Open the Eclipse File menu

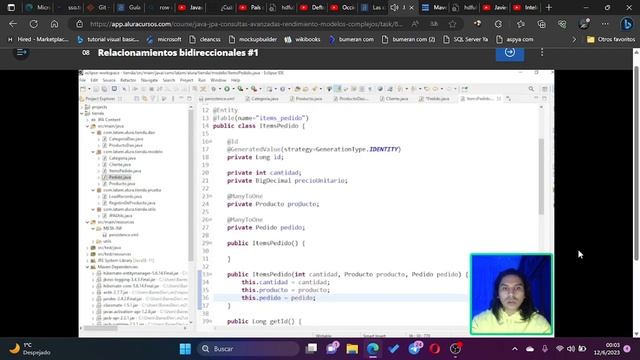(x=83, y=80)
